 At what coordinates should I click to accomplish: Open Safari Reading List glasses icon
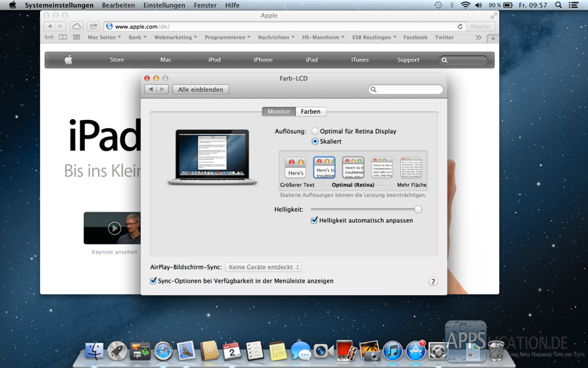pos(49,37)
